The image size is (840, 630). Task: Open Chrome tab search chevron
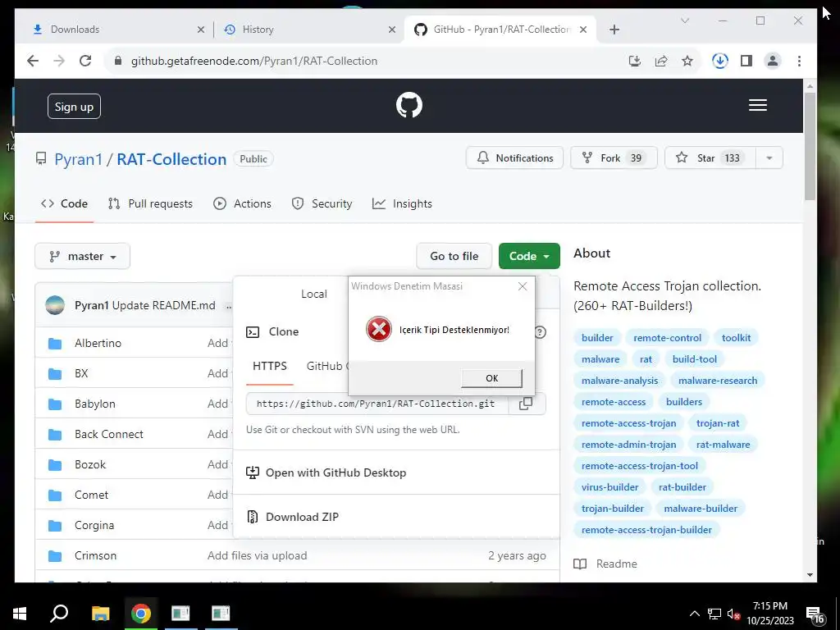[685, 21]
